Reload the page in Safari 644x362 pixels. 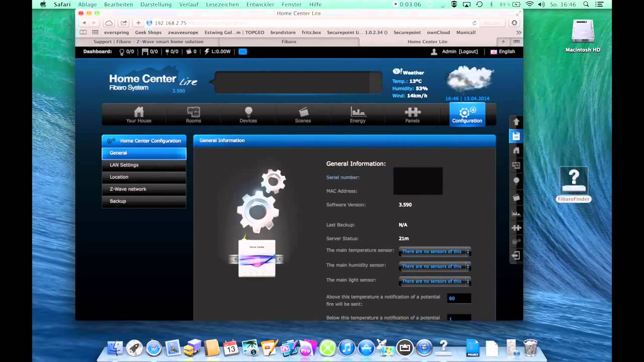tap(474, 23)
